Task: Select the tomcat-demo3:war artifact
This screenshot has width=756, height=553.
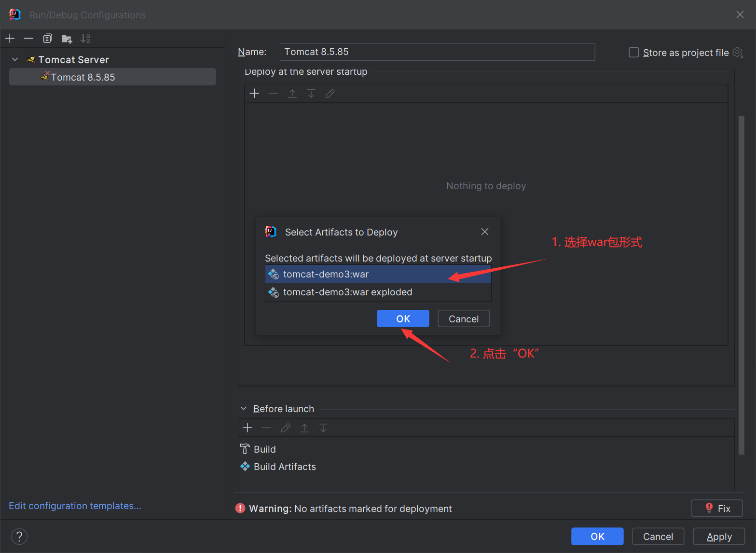Action: pos(326,274)
